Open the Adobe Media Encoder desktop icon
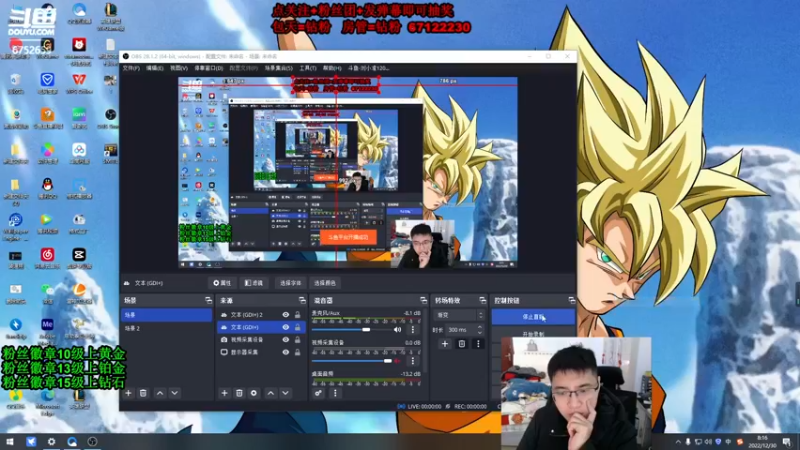Image resolution: width=800 pixels, height=450 pixels. (47, 328)
